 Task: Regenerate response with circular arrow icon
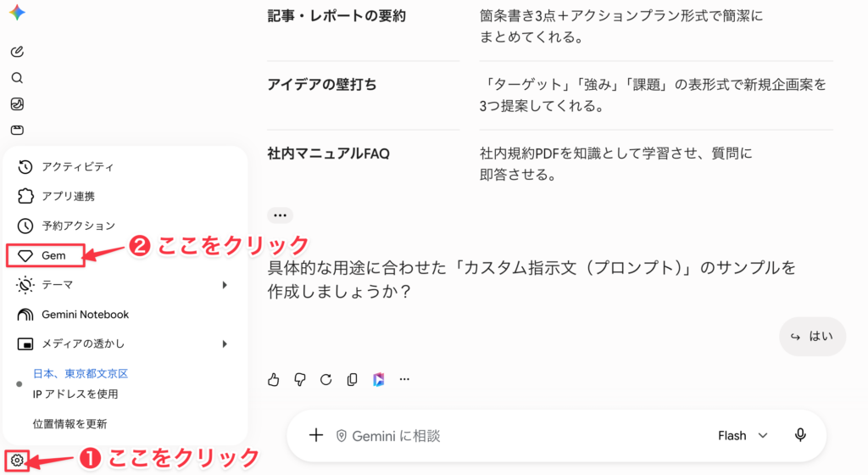coord(326,380)
